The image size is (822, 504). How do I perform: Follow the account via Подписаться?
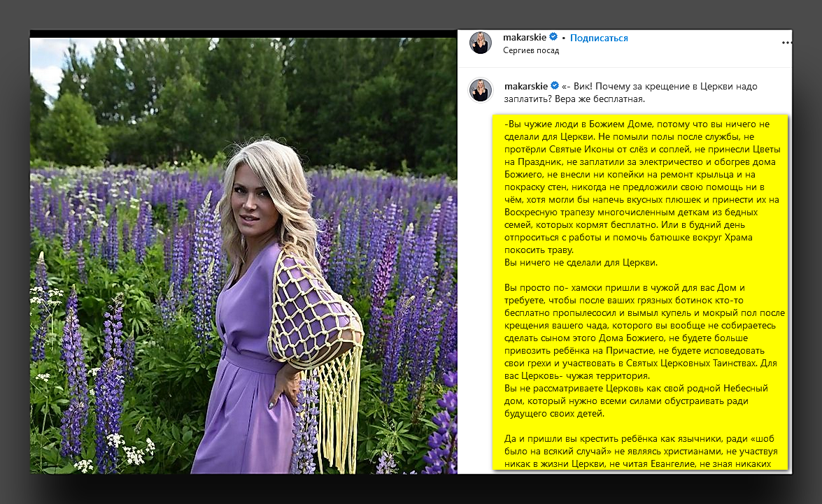click(599, 38)
